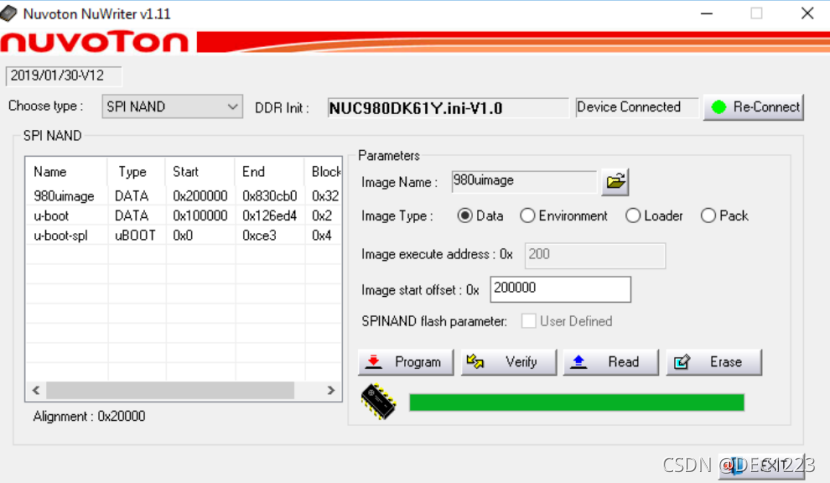Click the End column header
This screenshot has height=483, width=830.
click(270, 172)
